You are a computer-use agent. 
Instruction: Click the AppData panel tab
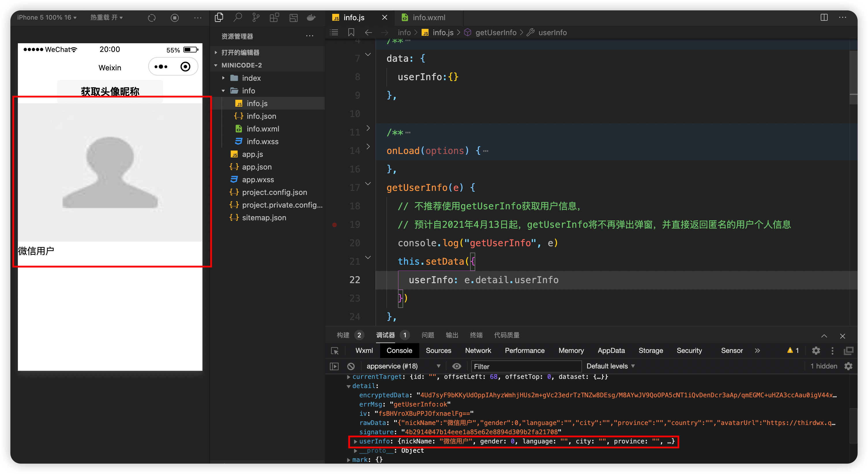pos(610,351)
